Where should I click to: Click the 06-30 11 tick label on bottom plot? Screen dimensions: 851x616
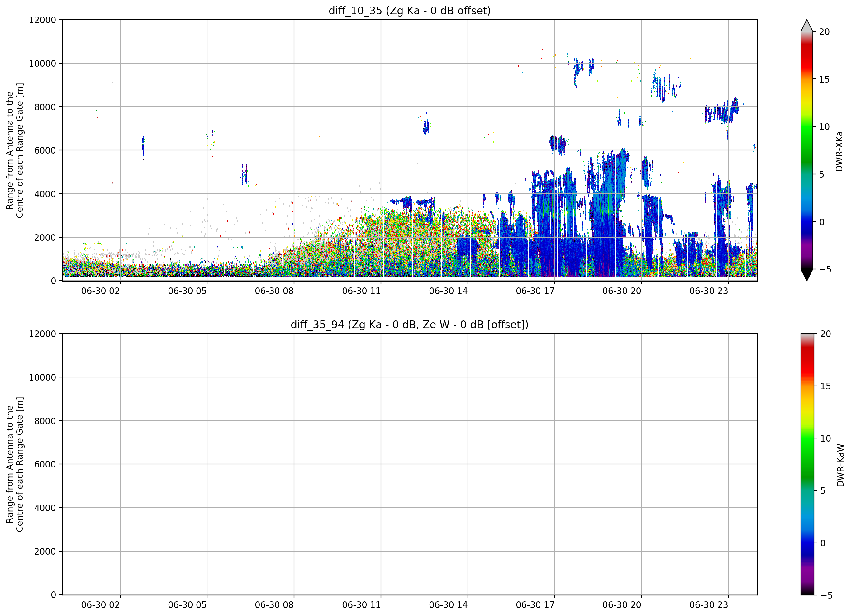(x=361, y=605)
